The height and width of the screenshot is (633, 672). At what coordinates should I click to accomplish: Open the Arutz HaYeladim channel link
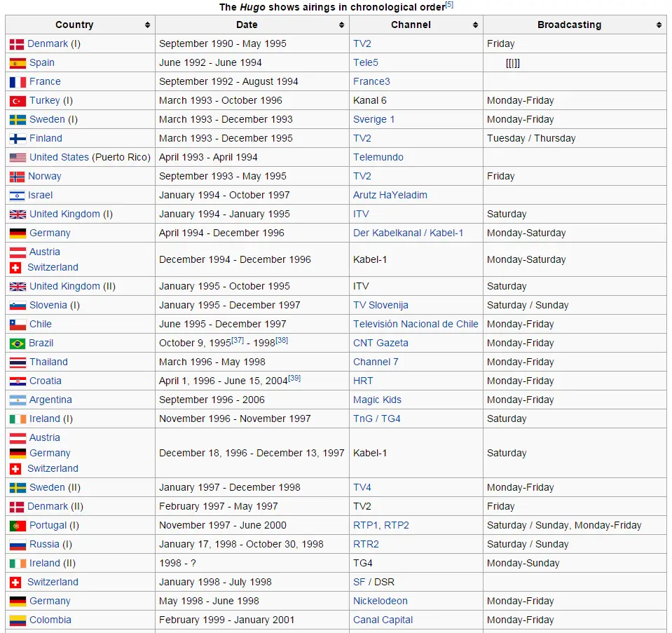coord(390,195)
